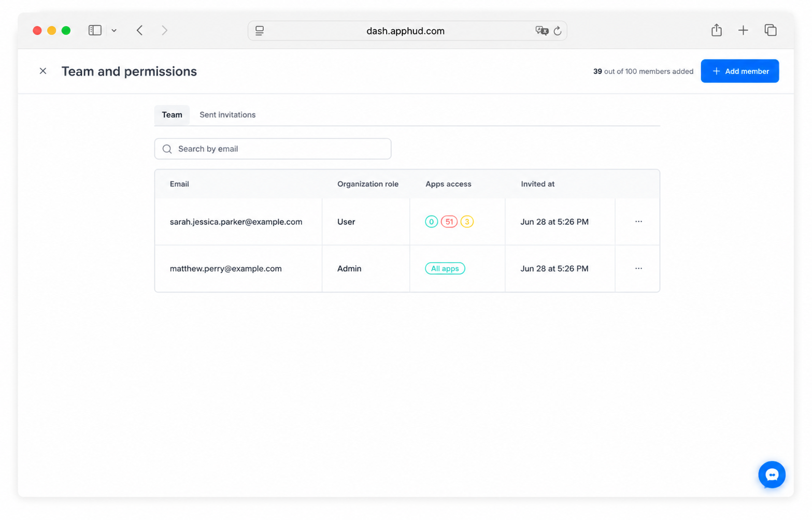Click the Organization role column header
The width and height of the screenshot is (812, 520).
368,184
